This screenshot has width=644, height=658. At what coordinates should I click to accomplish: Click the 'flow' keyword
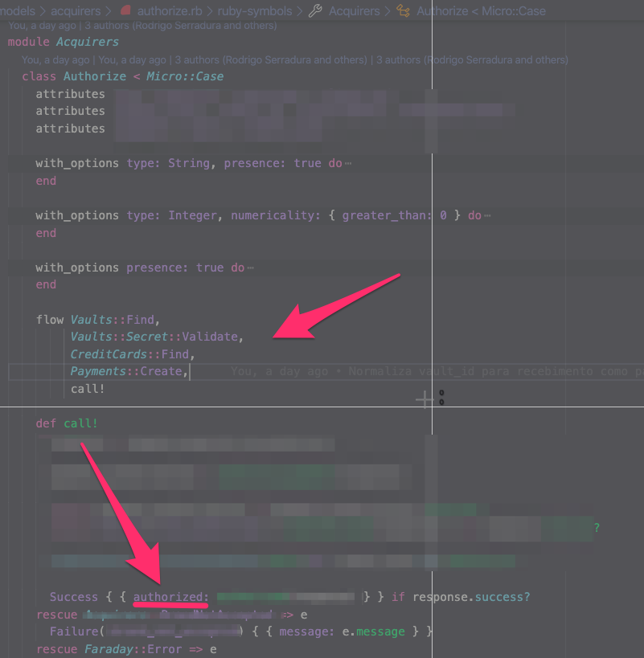(50, 320)
